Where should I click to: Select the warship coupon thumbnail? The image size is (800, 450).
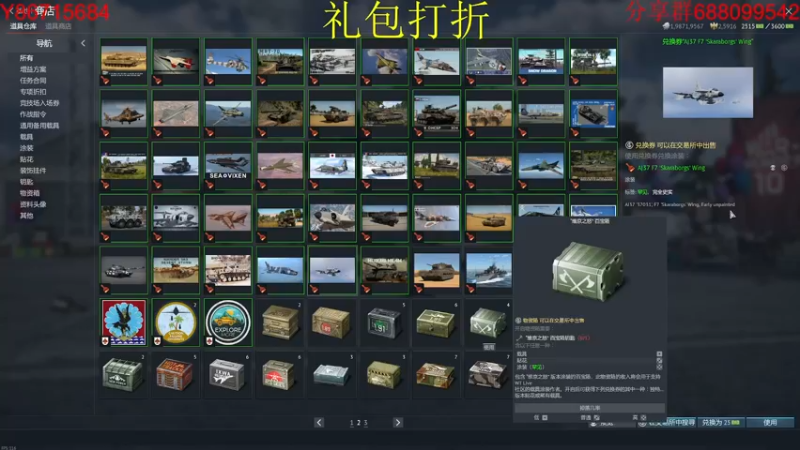click(488, 270)
